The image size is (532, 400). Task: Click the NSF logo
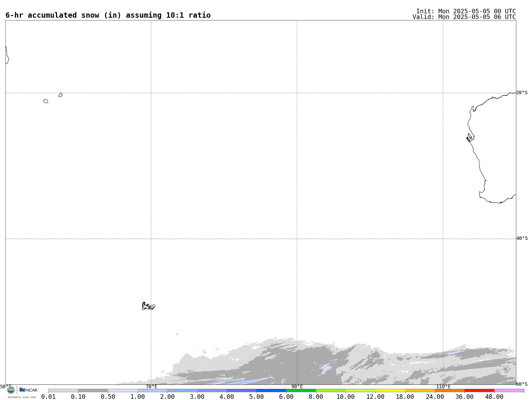(11, 390)
